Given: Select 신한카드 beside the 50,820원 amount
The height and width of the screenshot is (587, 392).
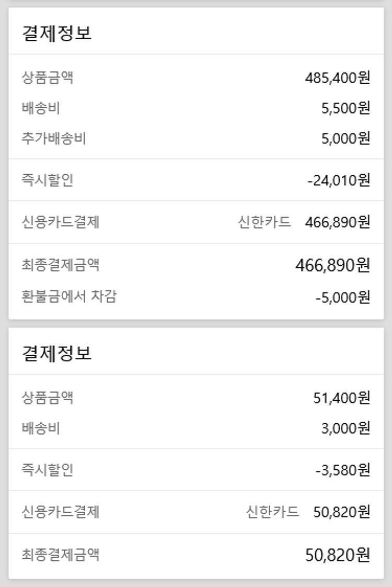Looking at the screenshot, I should [272, 511].
